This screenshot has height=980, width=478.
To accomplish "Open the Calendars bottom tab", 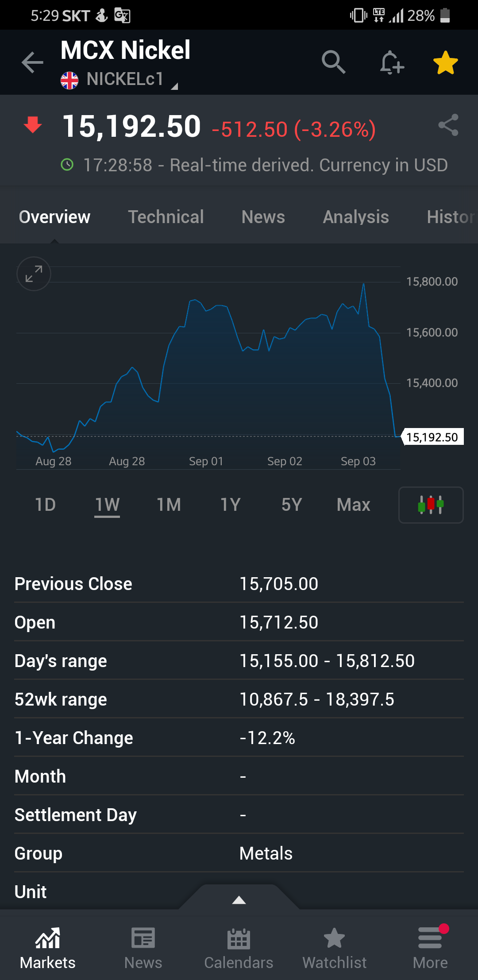I will pos(239,948).
